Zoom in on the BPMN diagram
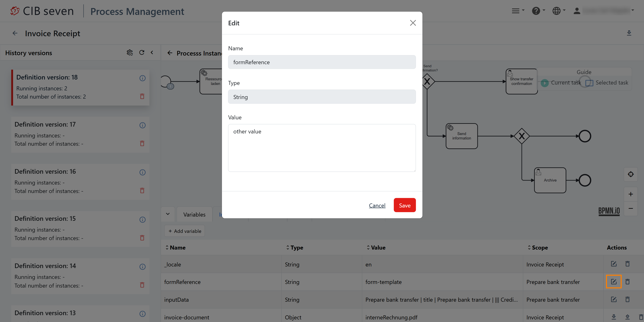 (x=630, y=194)
